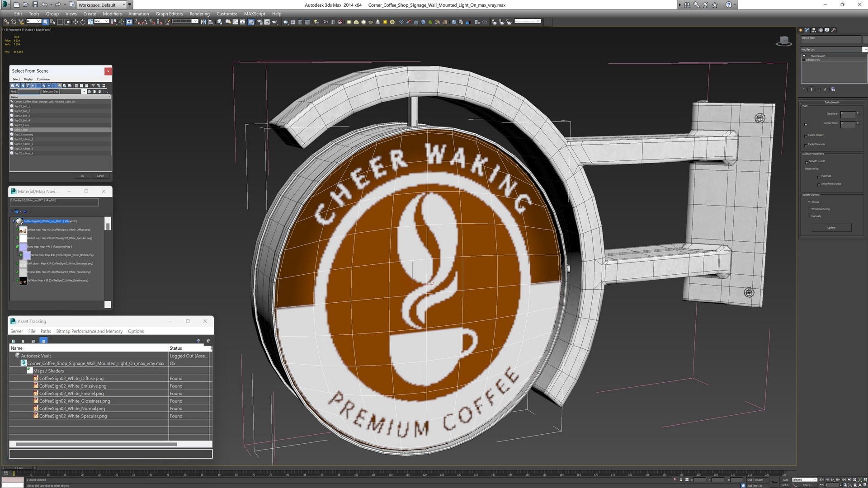
Task: Click the Select and Move tool
Action: 75,22
